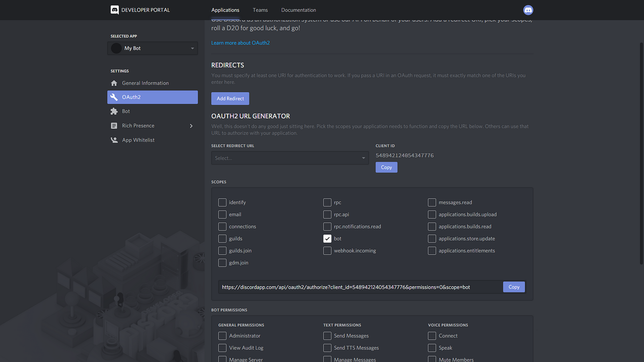Screen dimensions: 644x362
Task: Select the OAuth2 settings item
Action: tap(152, 97)
